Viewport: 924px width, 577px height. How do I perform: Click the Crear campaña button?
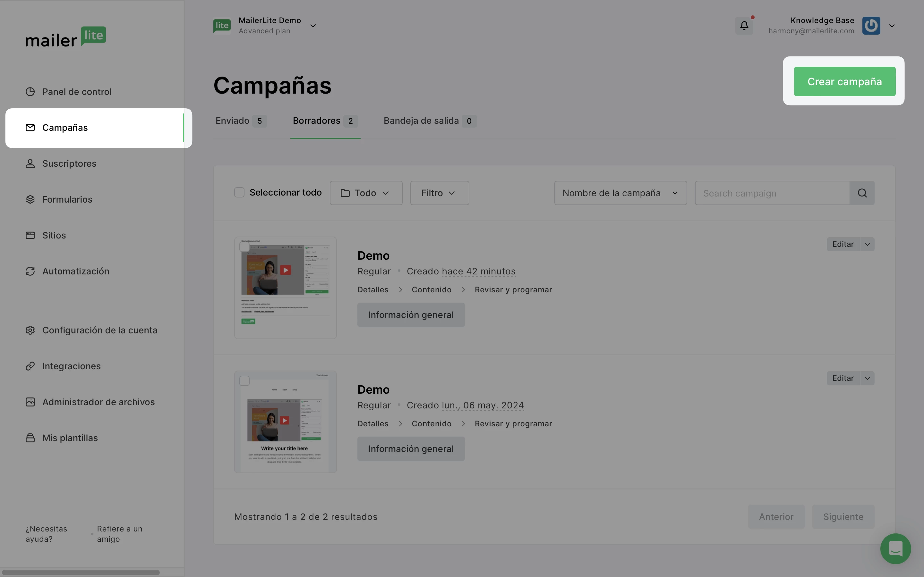[x=844, y=82]
